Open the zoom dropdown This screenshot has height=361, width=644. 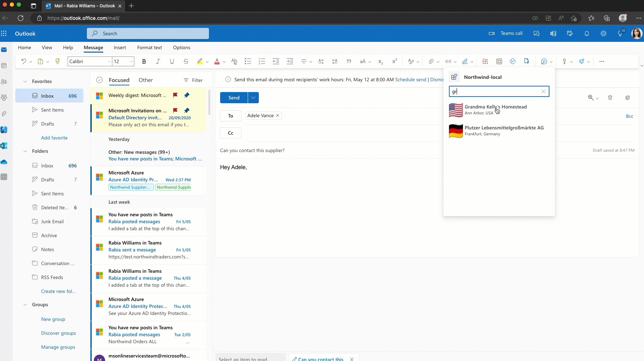(x=597, y=98)
